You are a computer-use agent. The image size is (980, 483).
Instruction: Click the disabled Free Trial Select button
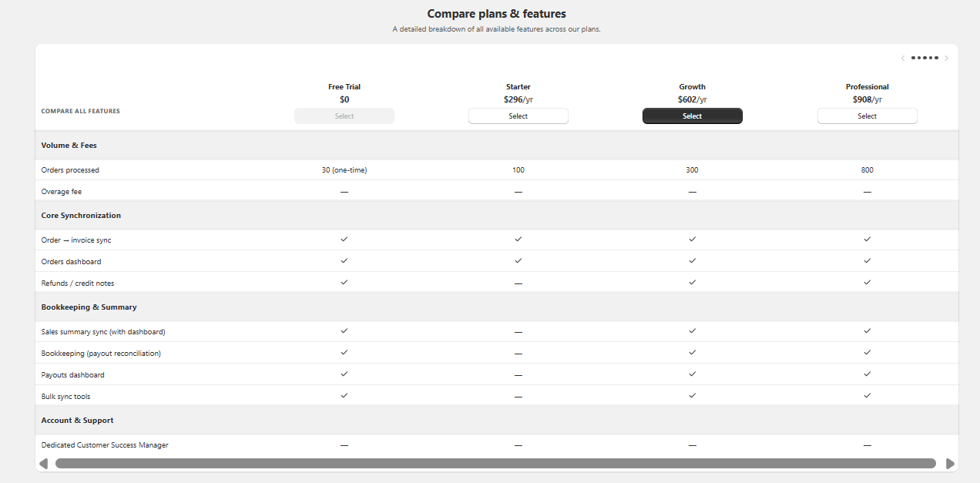(344, 116)
